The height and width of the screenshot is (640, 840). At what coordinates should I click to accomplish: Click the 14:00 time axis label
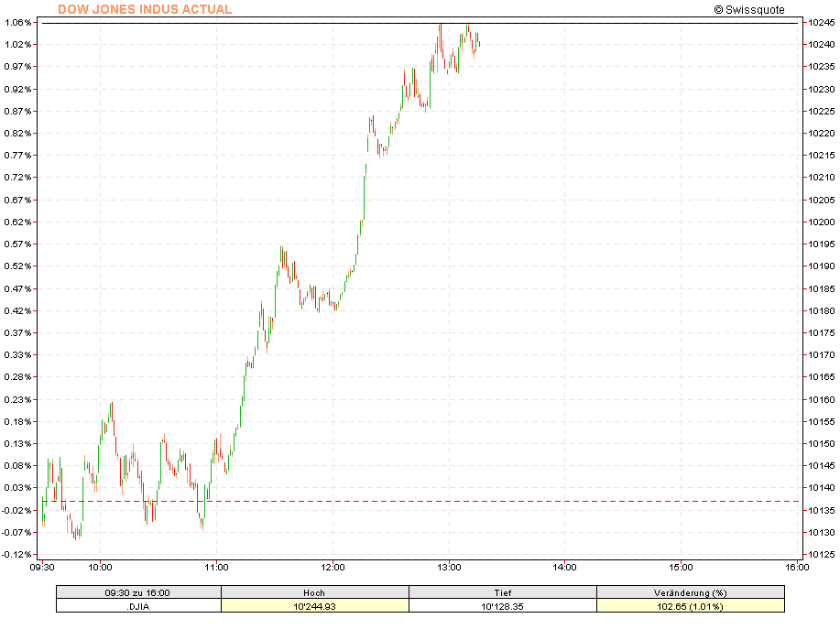[x=564, y=567]
